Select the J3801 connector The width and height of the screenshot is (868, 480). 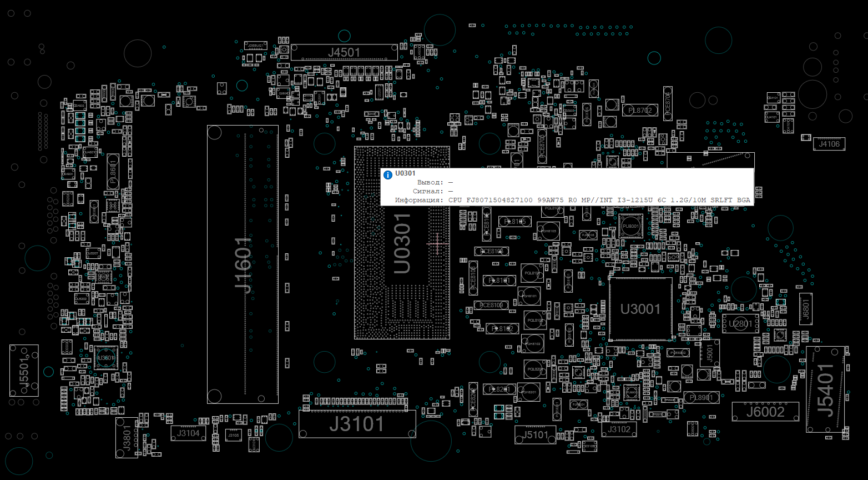click(127, 437)
